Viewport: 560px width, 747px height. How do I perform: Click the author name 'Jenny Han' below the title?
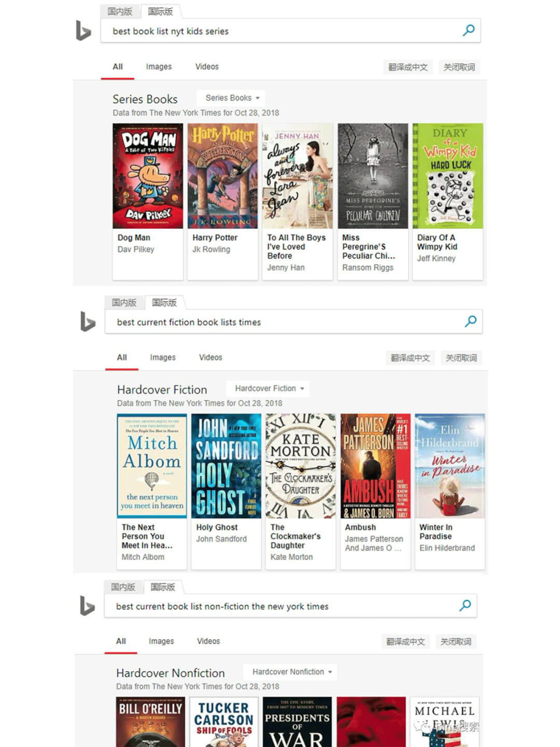click(x=286, y=268)
